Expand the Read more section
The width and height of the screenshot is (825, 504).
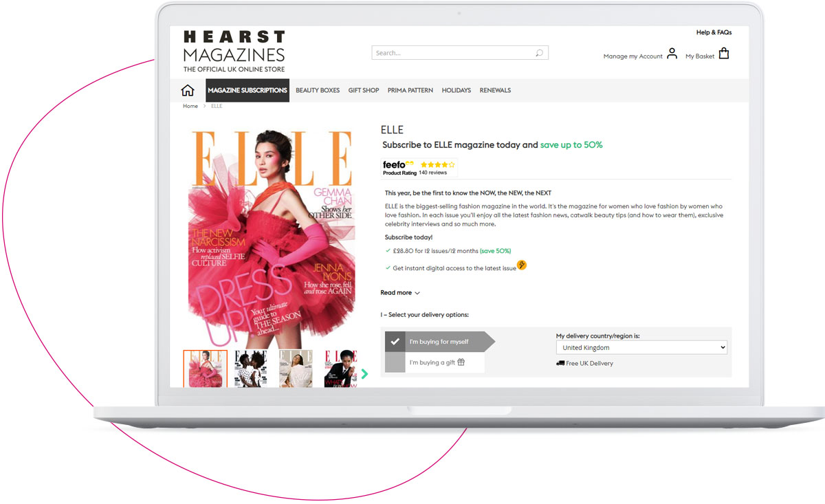(x=400, y=293)
